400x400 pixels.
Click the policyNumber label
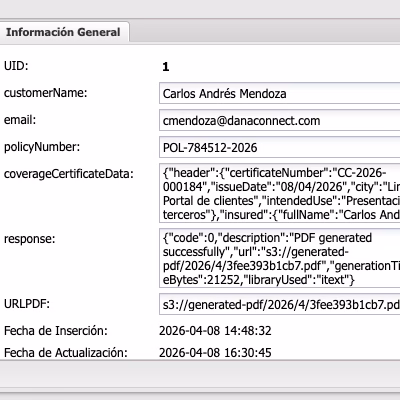pyautogui.click(x=42, y=147)
